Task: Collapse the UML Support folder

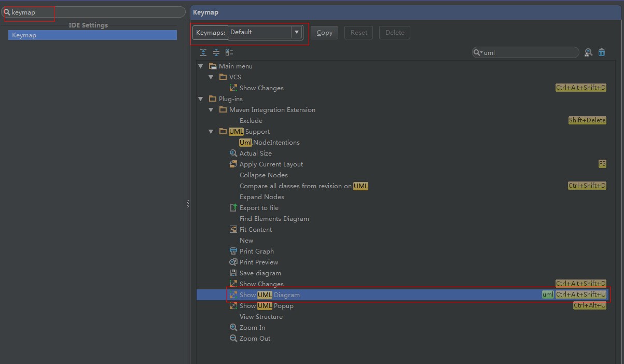Action: [211, 132]
